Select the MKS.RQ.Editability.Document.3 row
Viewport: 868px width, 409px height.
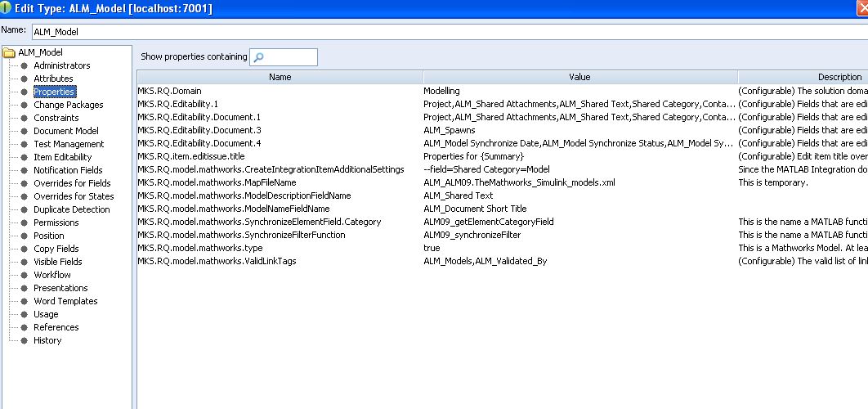[x=503, y=130]
